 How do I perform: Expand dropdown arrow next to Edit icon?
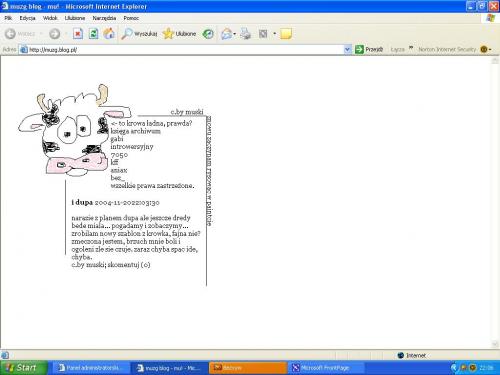[275, 34]
